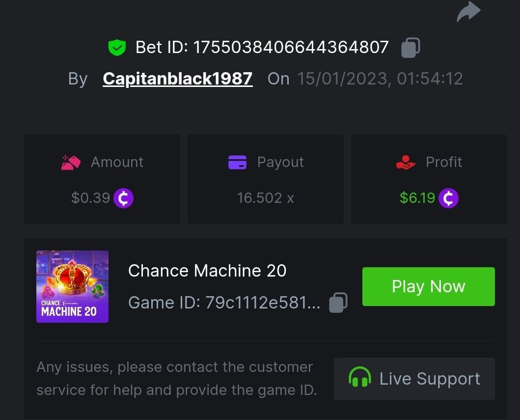Viewport: 520px width, 420px height.
Task: Click the Chance Machine 20 title
Action: click(x=207, y=271)
